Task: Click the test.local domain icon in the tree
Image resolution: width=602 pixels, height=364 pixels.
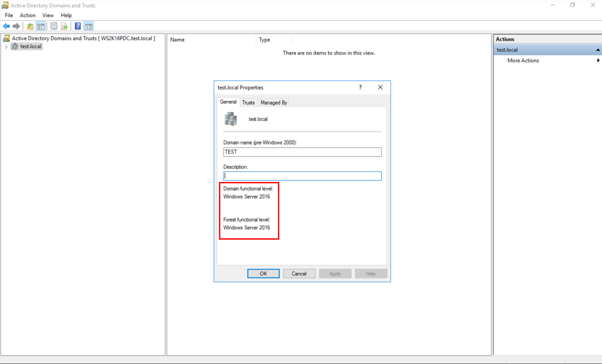Action: (x=15, y=46)
